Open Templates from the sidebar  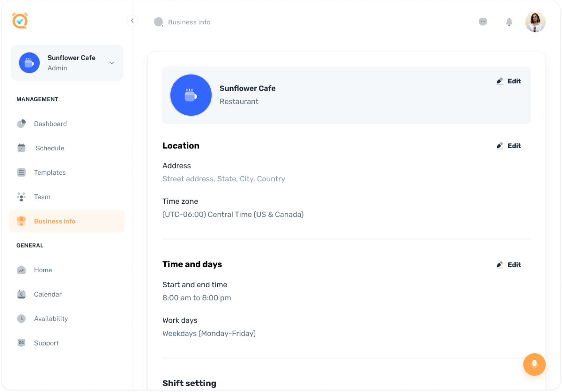tap(50, 172)
